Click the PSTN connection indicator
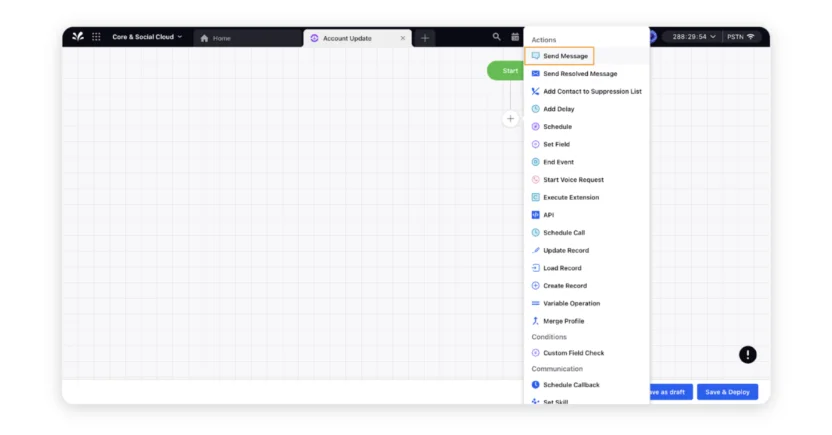Screen dimensions: 832x435 click(740, 37)
